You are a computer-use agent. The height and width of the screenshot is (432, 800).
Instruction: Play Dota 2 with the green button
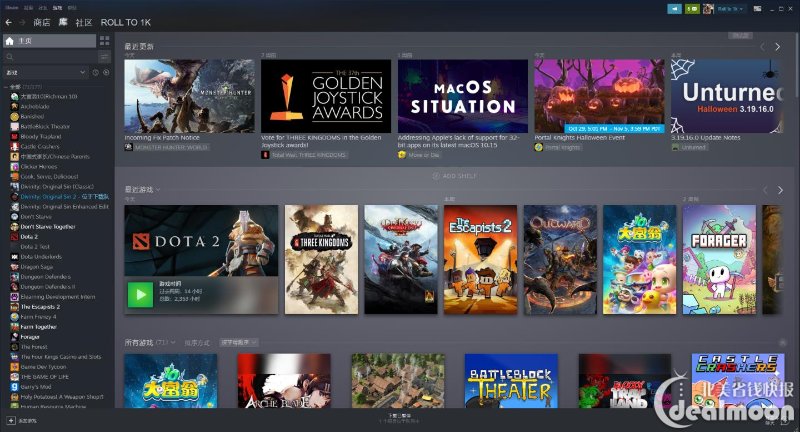[x=140, y=295]
